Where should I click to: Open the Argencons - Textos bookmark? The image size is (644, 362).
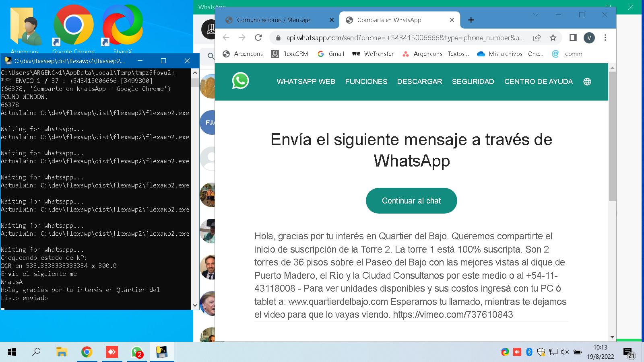point(436,54)
